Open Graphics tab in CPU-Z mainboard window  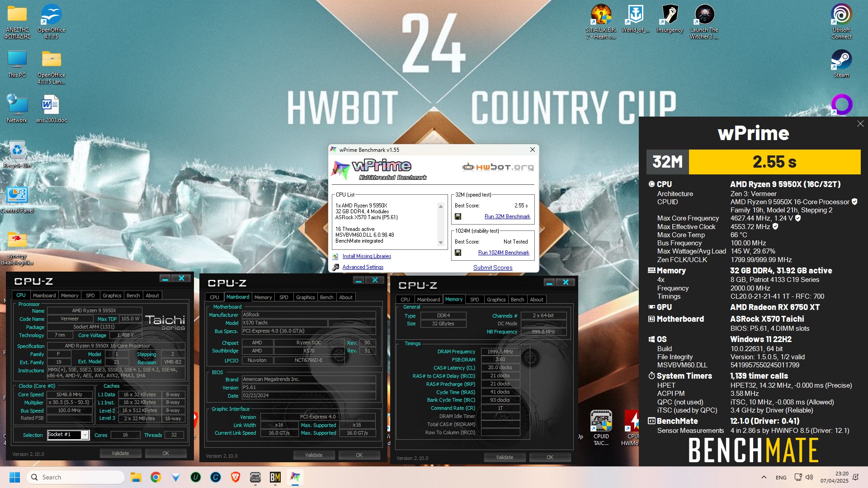coord(305,297)
